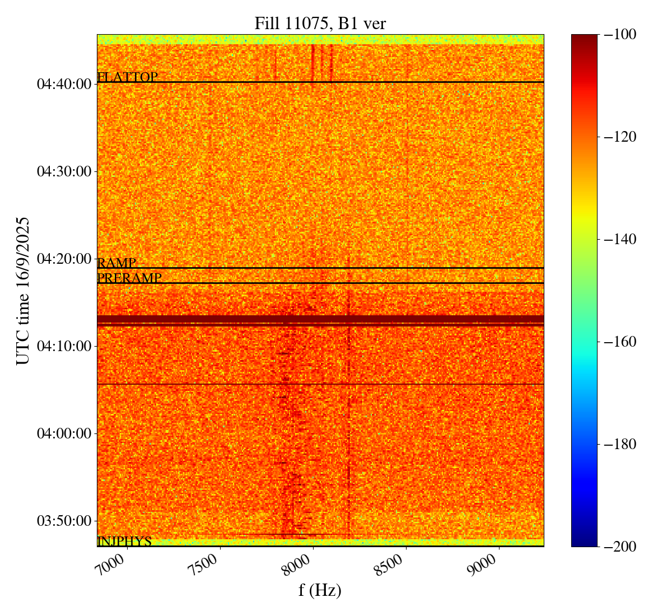Image resolution: width=672 pixels, height=616 pixels.
Task: Click the 04:40:00 time tick label
Action: click(64, 84)
